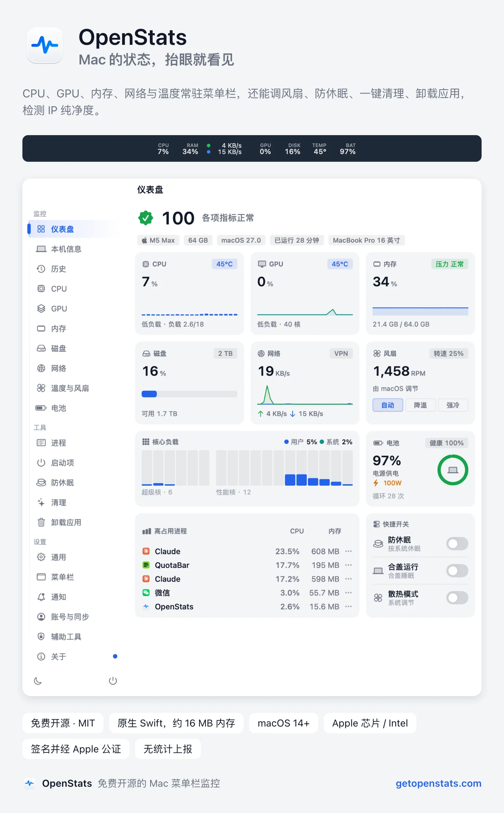Click the gear icon beside 通用

click(x=41, y=557)
